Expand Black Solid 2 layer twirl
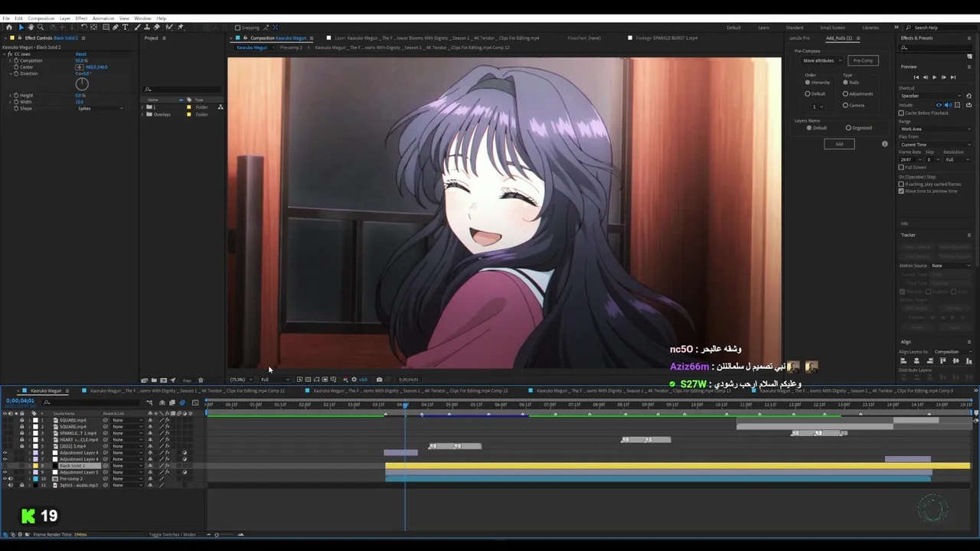Viewport: 980px width, 551px height. coord(30,465)
